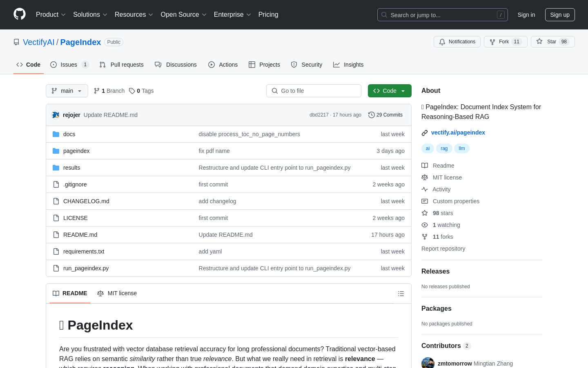This screenshot has width=588, height=368.
Task: Click the Releases heading link
Action: click(x=435, y=272)
